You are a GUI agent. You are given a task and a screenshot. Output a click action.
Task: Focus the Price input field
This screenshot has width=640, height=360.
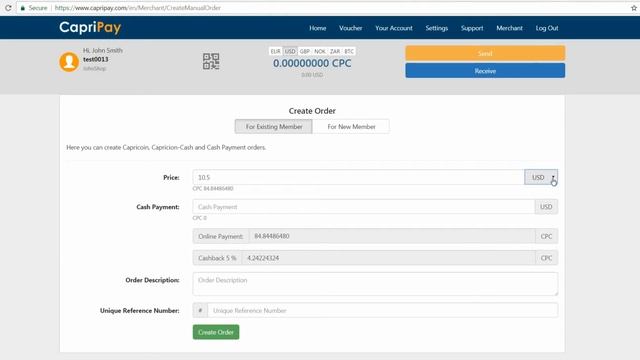[x=358, y=177]
